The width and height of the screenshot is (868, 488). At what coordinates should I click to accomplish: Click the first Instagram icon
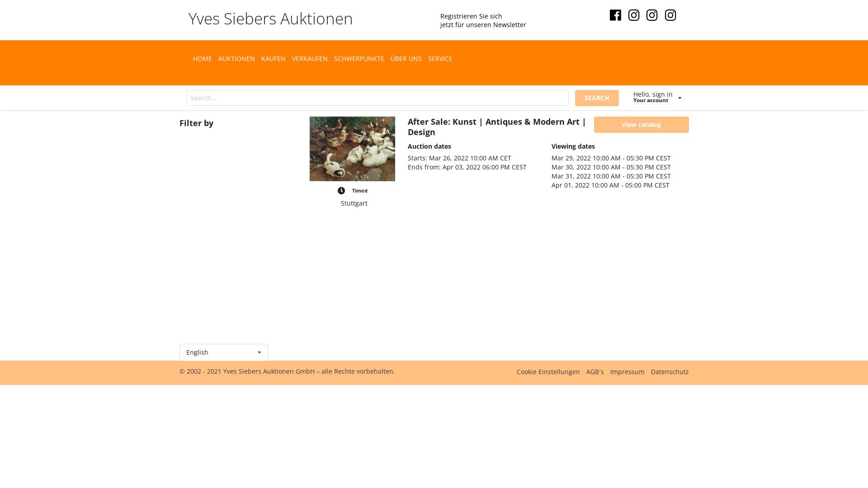[x=634, y=15]
